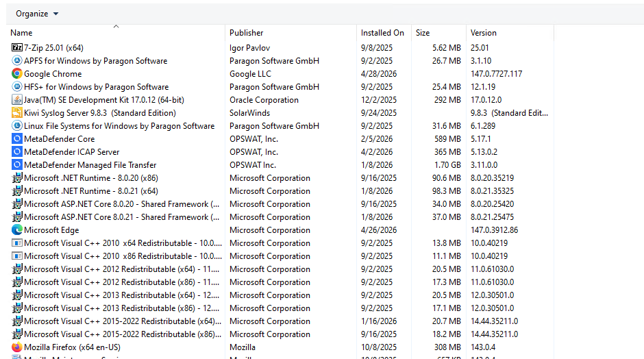Click the Oracle Corporation publisher cell

264,100
